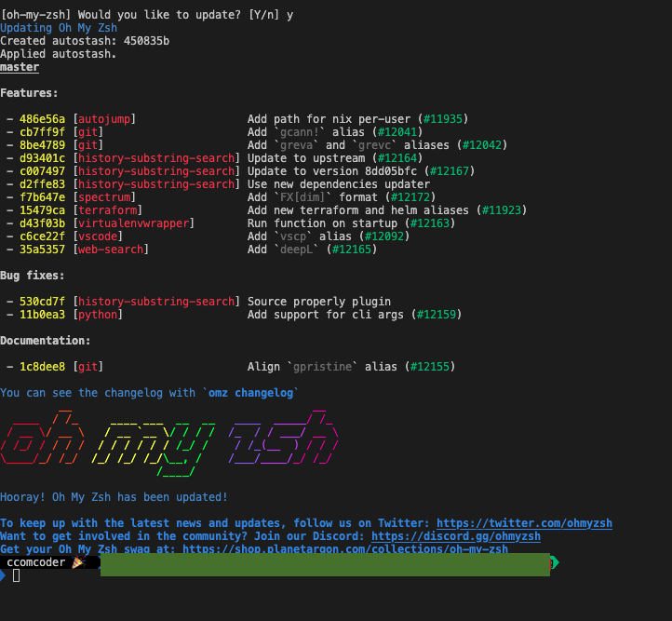Screen dimensions: 672x621
Task: Click the 'Features:' heading
Action: coord(29,93)
